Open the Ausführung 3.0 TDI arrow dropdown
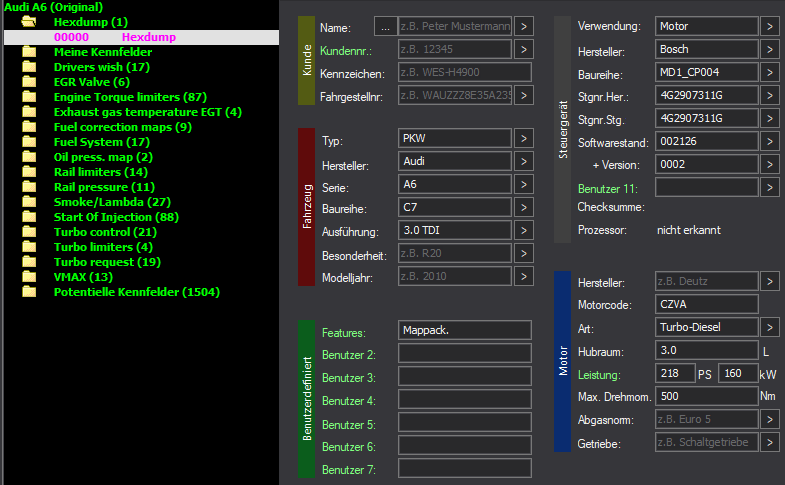The image size is (785, 485). (x=524, y=230)
